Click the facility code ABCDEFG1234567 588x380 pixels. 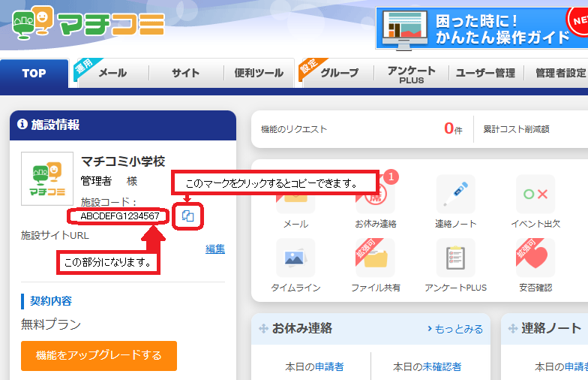(x=119, y=216)
